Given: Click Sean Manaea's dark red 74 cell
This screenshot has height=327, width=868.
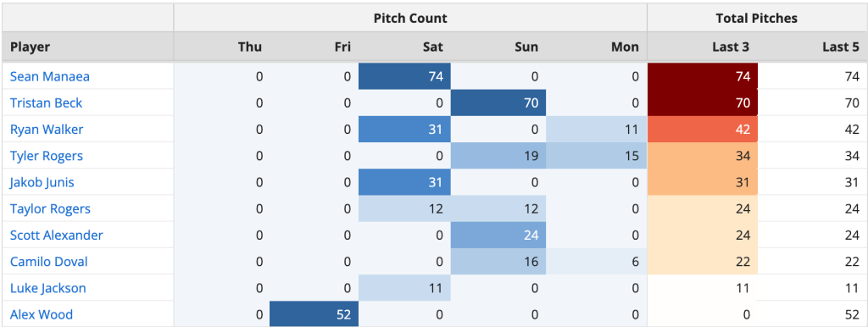Looking at the screenshot, I should tap(703, 76).
